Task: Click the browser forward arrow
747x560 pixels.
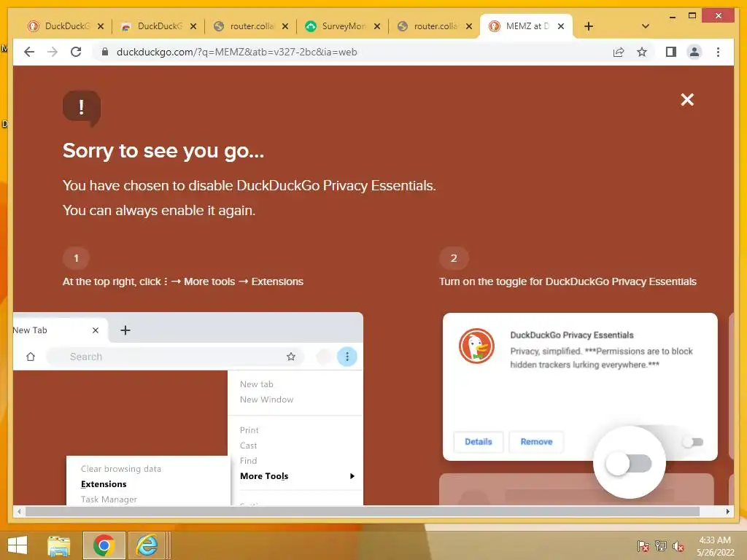Action: (x=53, y=52)
